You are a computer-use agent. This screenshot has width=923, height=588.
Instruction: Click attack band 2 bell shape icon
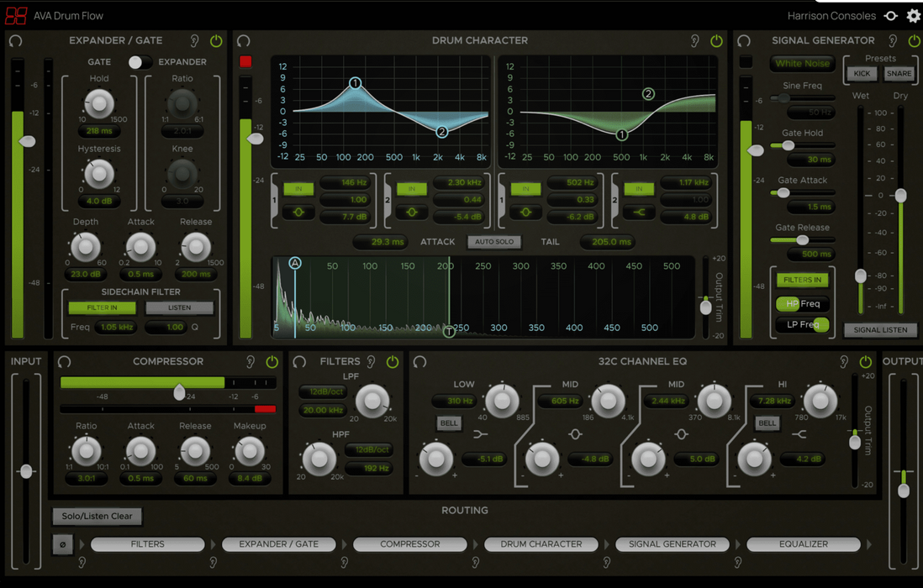click(411, 213)
